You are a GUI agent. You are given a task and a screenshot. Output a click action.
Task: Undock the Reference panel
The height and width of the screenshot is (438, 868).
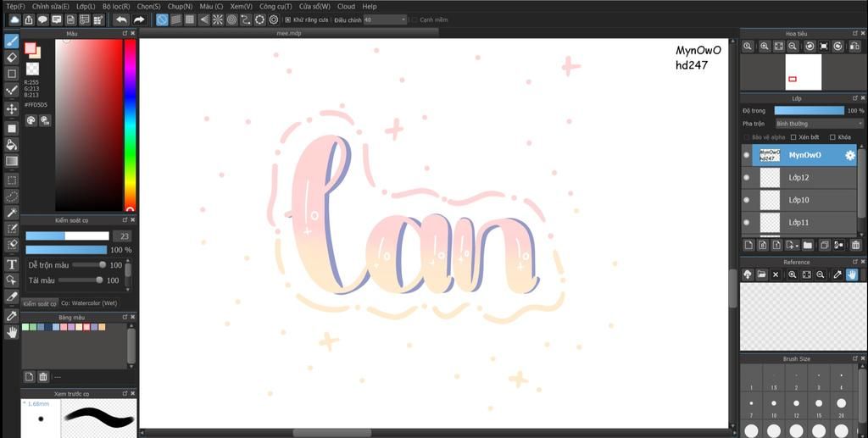(855, 262)
